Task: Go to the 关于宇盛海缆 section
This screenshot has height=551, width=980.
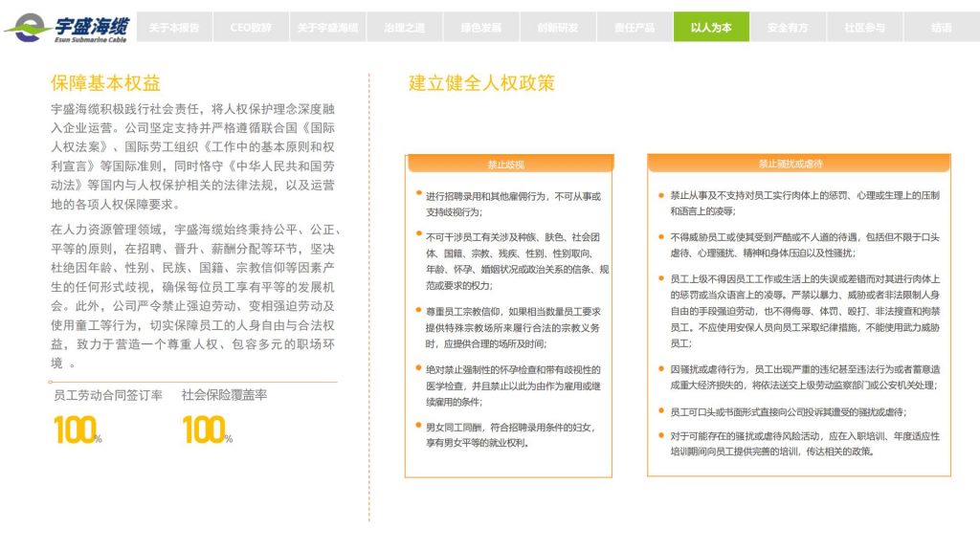Action: pos(327,28)
